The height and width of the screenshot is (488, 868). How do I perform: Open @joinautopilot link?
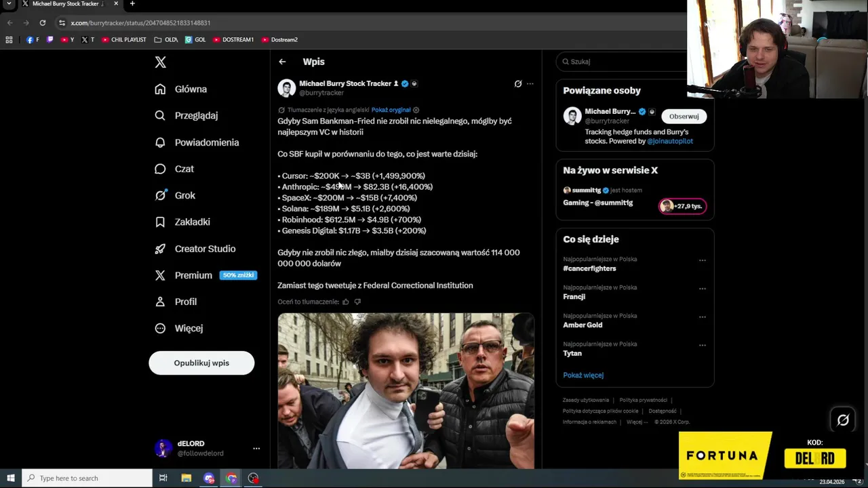670,141
